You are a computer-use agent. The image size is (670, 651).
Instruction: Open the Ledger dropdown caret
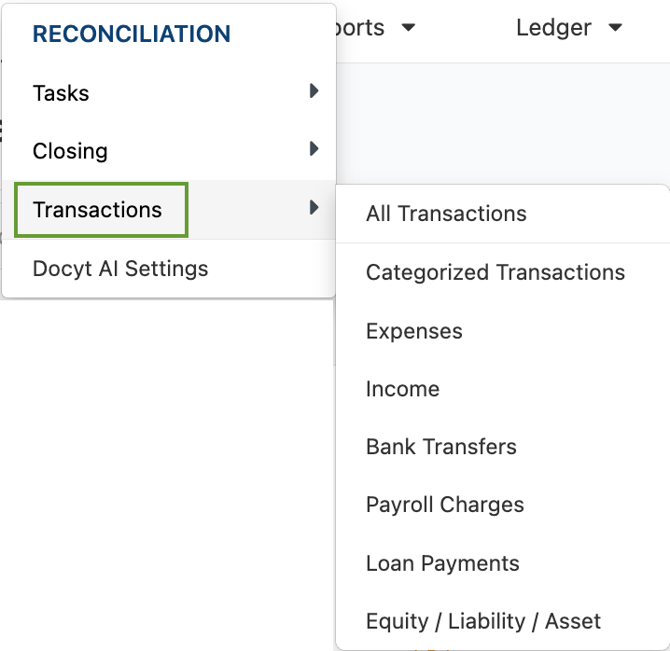615,28
